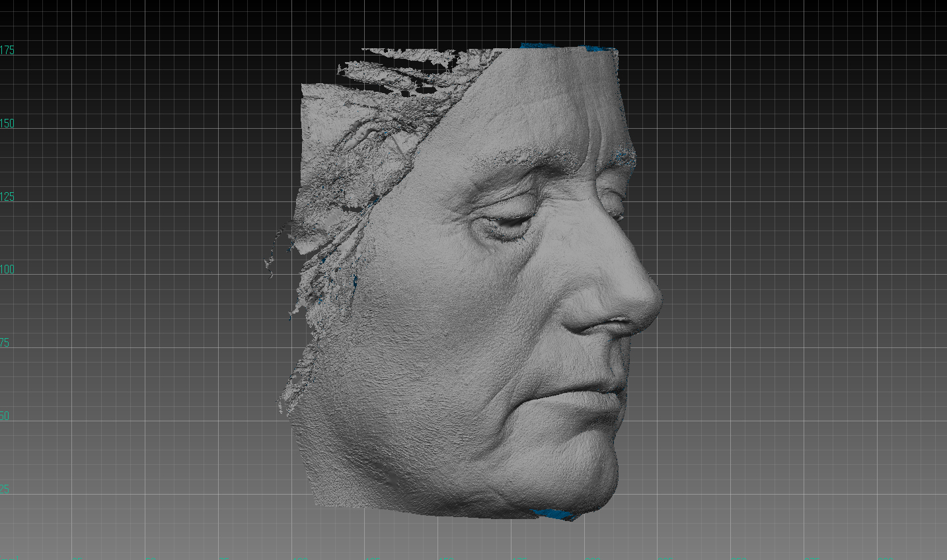This screenshot has width=947, height=560.
Task: Select the nostril area of the scan
Action: point(613,324)
